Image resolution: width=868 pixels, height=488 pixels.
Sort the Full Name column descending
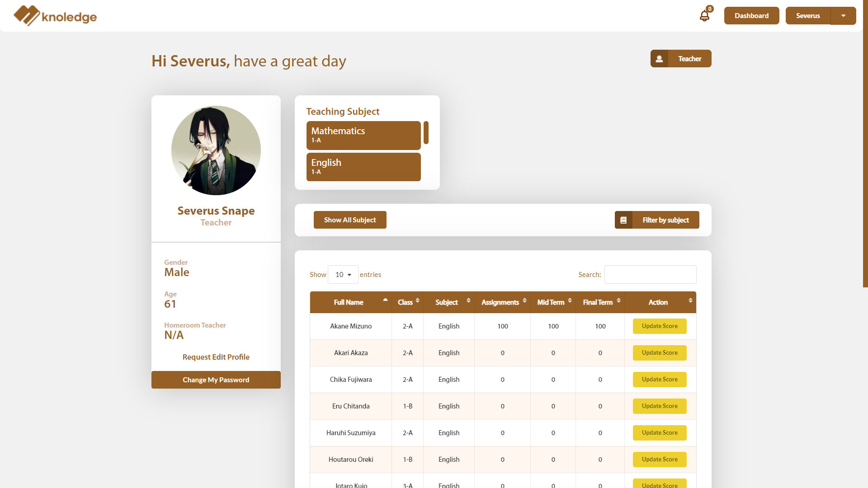coord(385,300)
